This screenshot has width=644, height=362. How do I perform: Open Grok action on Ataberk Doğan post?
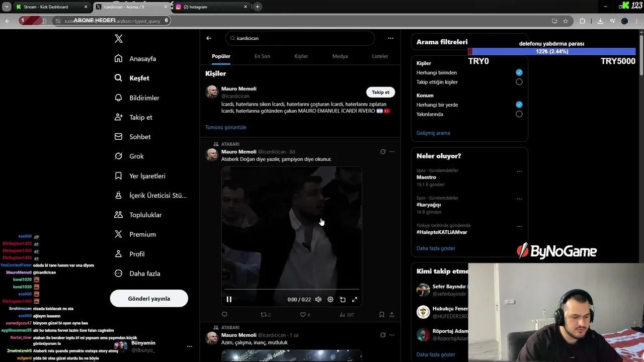click(383, 152)
